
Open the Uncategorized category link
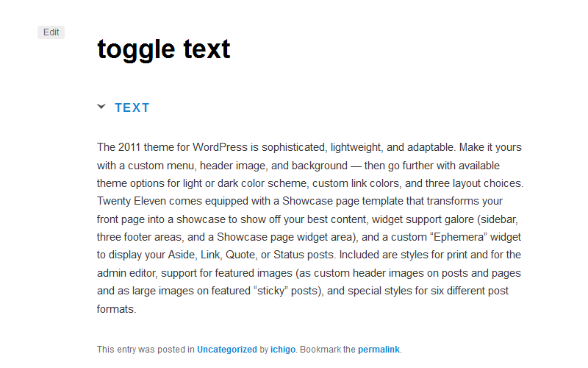[227, 350]
